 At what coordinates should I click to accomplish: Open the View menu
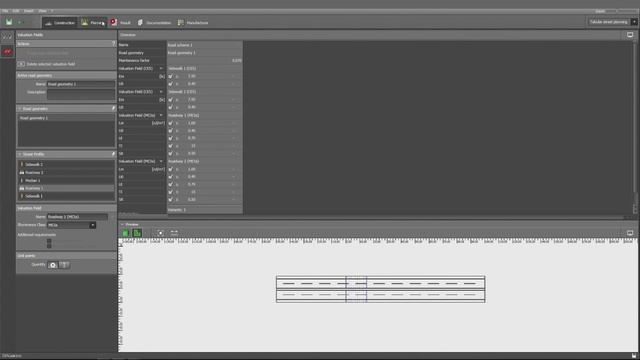coord(42,11)
